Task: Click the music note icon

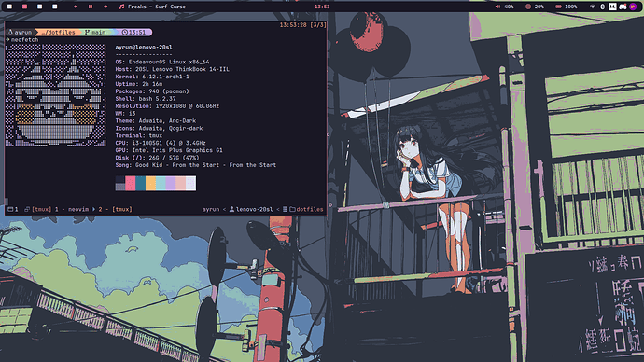Action: [121, 7]
